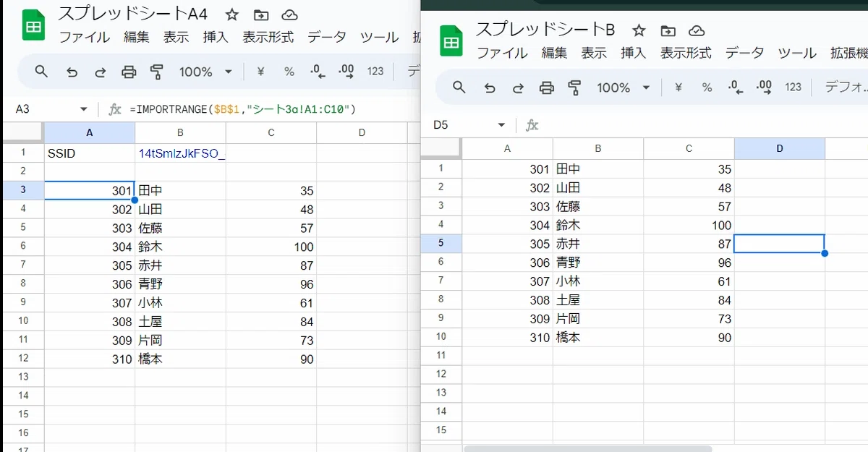
Task: Open 100% zoom dropdown in スプレッドシートB
Action: [x=624, y=88]
